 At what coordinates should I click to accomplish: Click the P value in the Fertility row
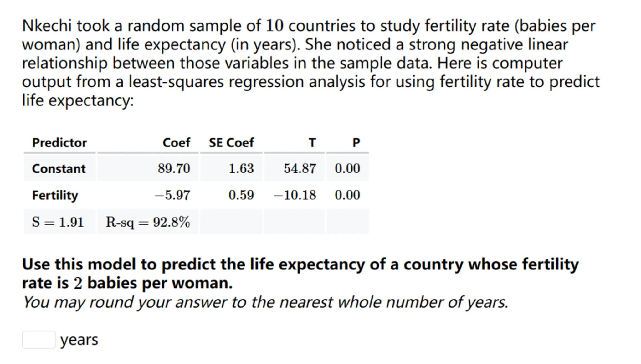pos(347,195)
